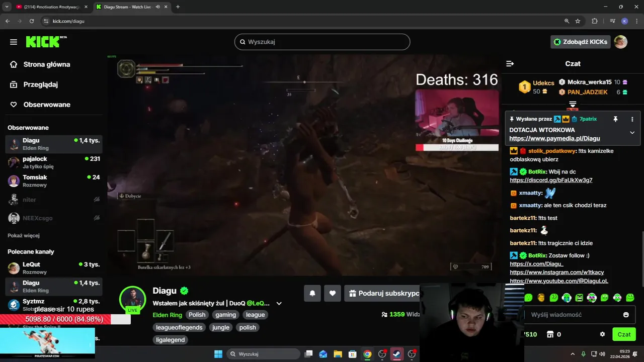Open chat settings gear icon
Screen dimensions: 644x362
point(602,334)
